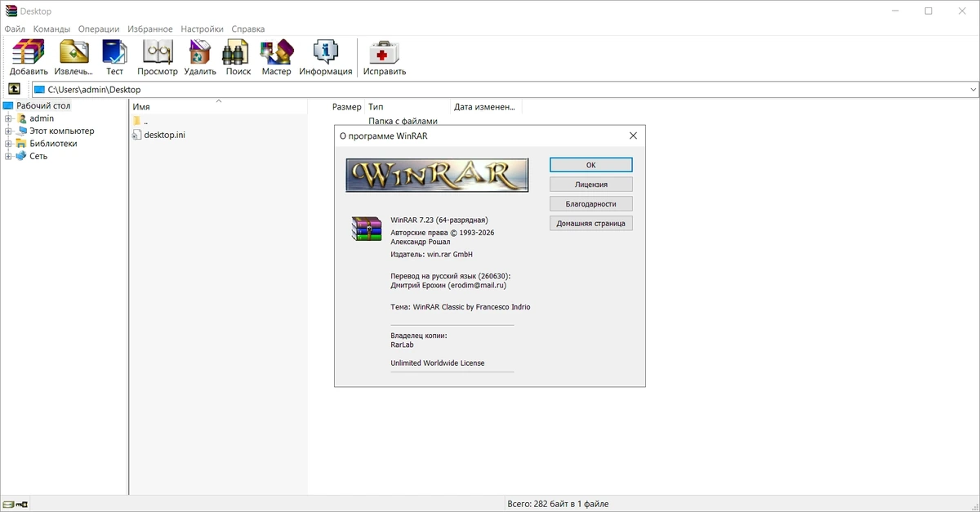The width and height of the screenshot is (980, 512).
Task: Click translator line with erodim@mail.ru
Action: (448, 286)
